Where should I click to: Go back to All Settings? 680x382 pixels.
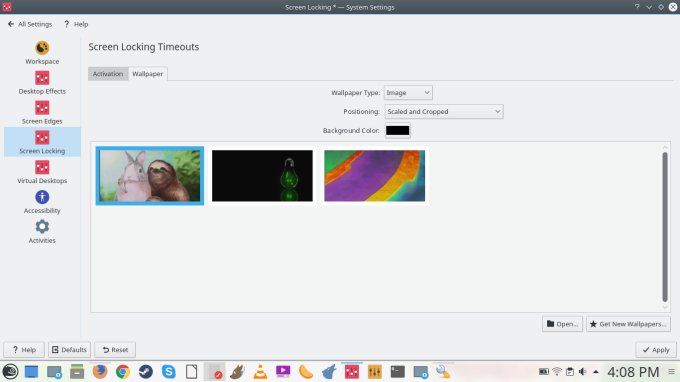click(x=30, y=24)
